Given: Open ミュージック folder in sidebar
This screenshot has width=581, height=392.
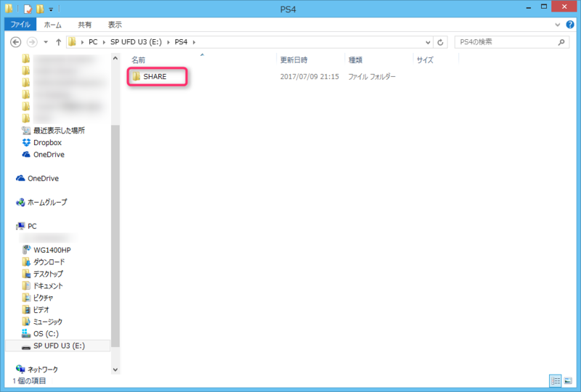Looking at the screenshot, I should 48,322.
